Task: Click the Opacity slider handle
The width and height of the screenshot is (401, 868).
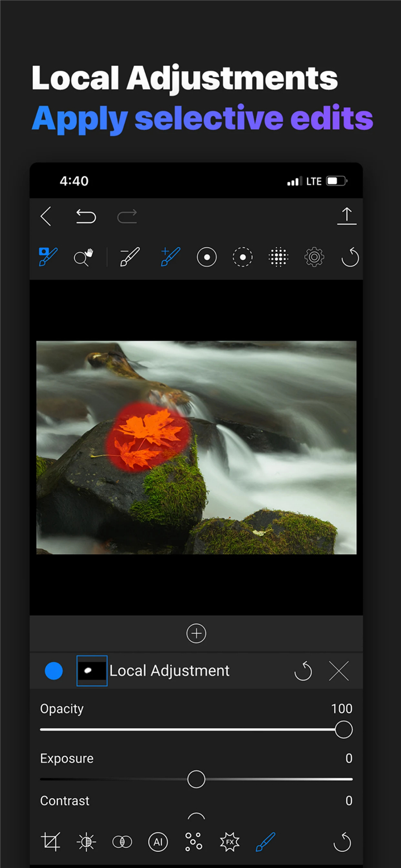Action: tap(344, 729)
